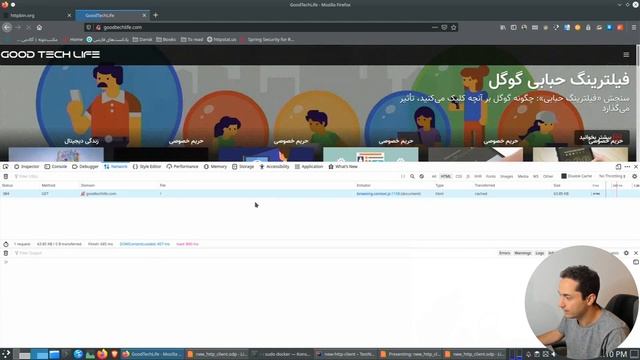
Task: Close the developer tools panel
Action: (x=636, y=167)
